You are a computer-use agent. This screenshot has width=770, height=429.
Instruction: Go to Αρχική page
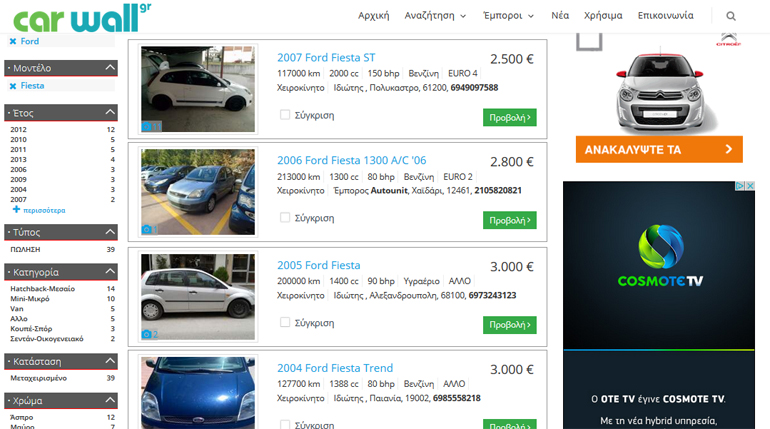coord(374,16)
